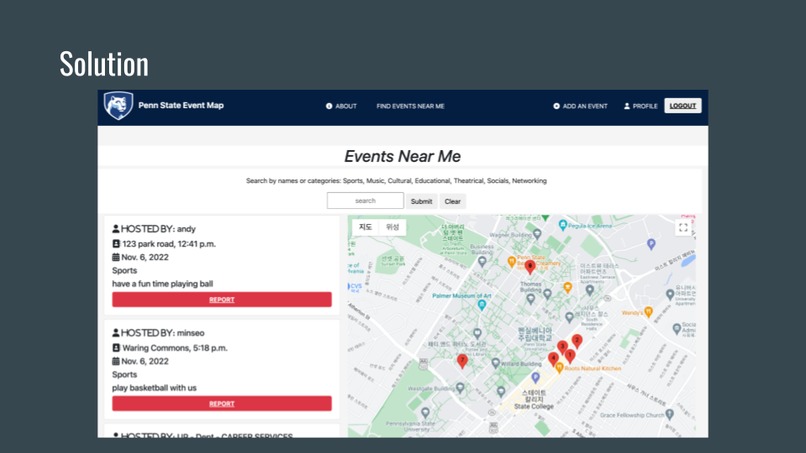The image size is (806, 453).
Task: Click 'play basketball with us' description
Action: click(x=154, y=388)
